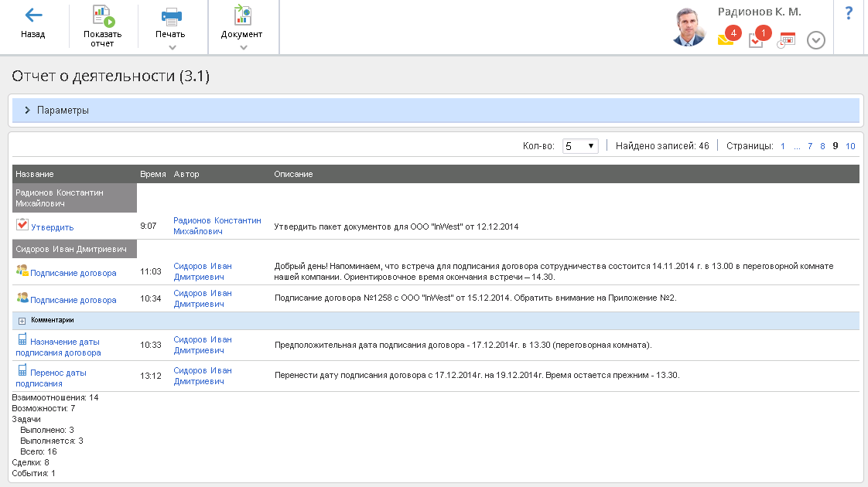The image size is (868, 487).
Task: Click the user avatar photo
Action: click(x=688, y=28)
